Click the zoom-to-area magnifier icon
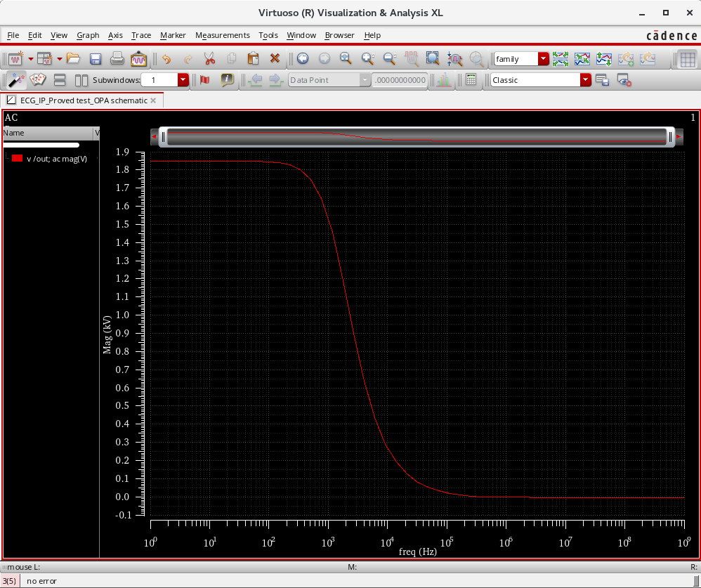The width and height of the screenshot is (701, 588). pos(433,58)
